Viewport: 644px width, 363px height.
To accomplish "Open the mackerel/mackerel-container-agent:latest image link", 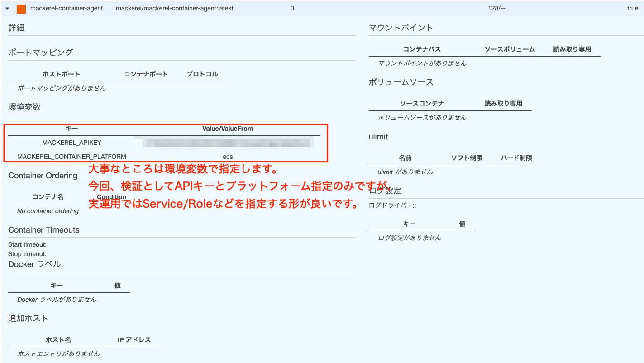I will click(174, 8).
